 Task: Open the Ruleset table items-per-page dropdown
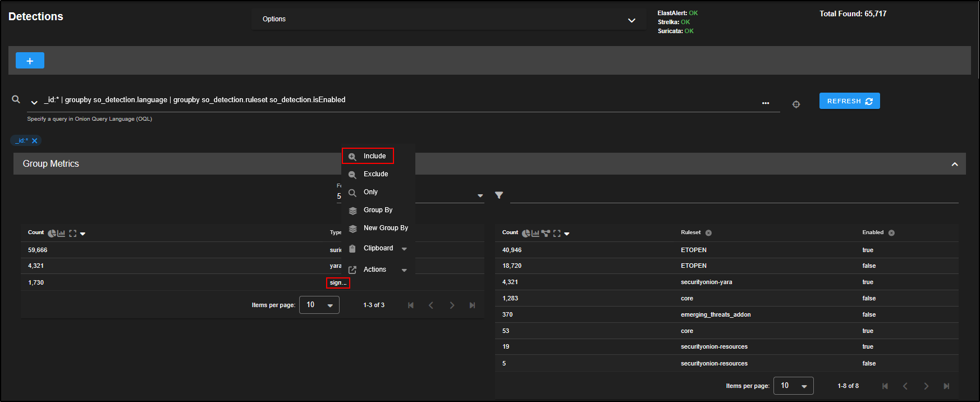[793, 386]
